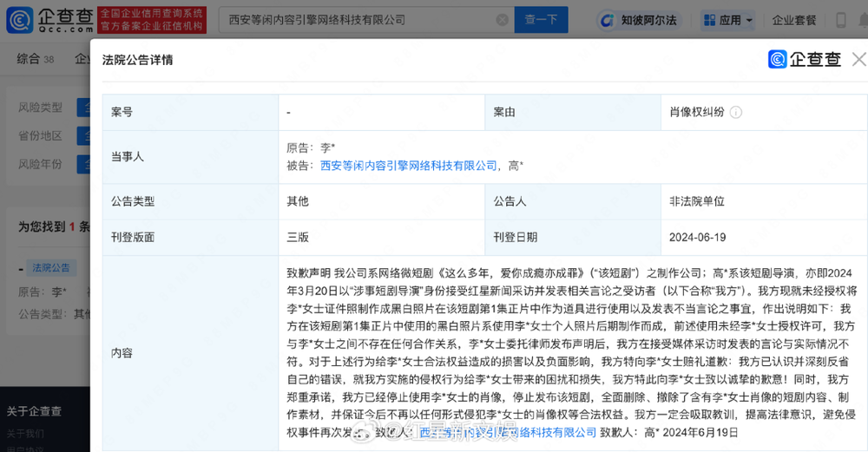The width and height of the screenshot is (868, 452).
Task: Click company link in apology signature
Action: coord(508,432)
